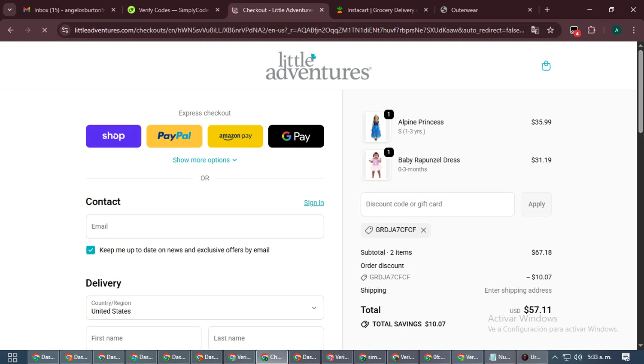Image resolution: width=644 pixels, height=364 pixels.
Task: Click the Alpine Princess price $35.99
Action: tap(541, 122)
